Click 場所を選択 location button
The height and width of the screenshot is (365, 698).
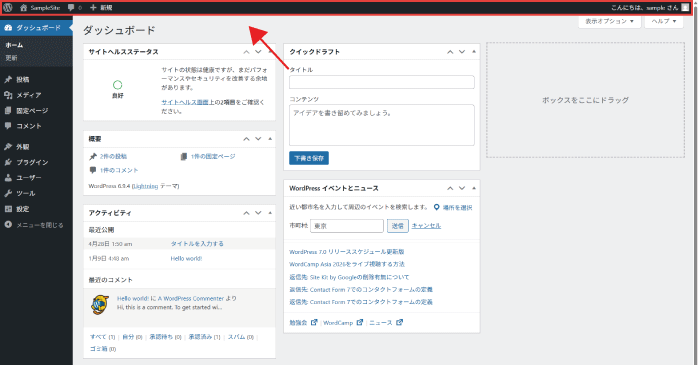click(453, 207)
